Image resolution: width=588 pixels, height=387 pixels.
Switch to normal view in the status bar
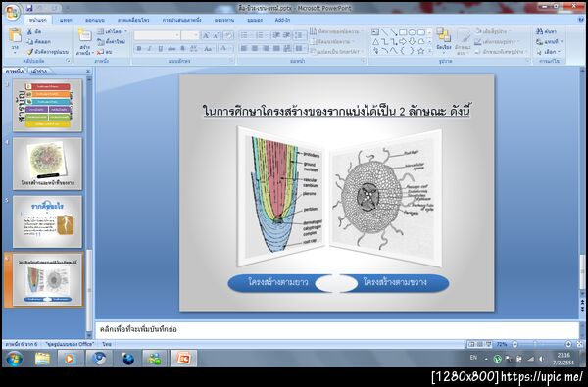[x=471, y=344]
